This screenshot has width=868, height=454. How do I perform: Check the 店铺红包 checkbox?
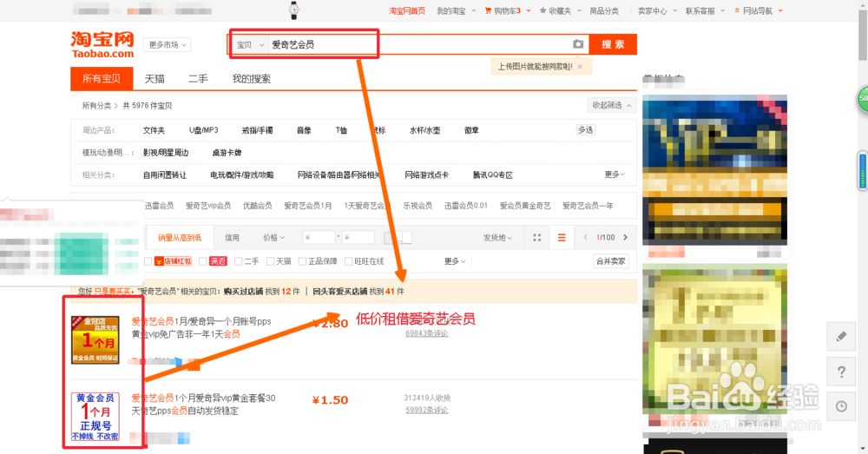pos(148,261)
